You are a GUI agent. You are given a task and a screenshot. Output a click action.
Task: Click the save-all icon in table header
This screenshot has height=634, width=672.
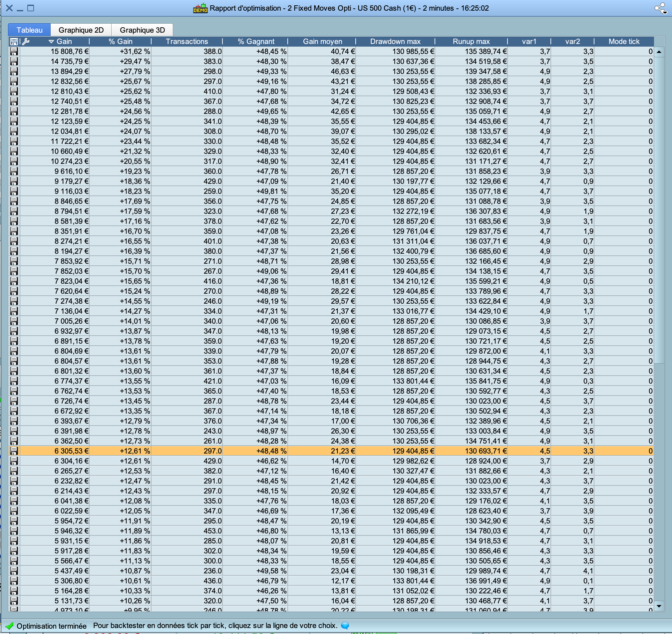(14, 42)
